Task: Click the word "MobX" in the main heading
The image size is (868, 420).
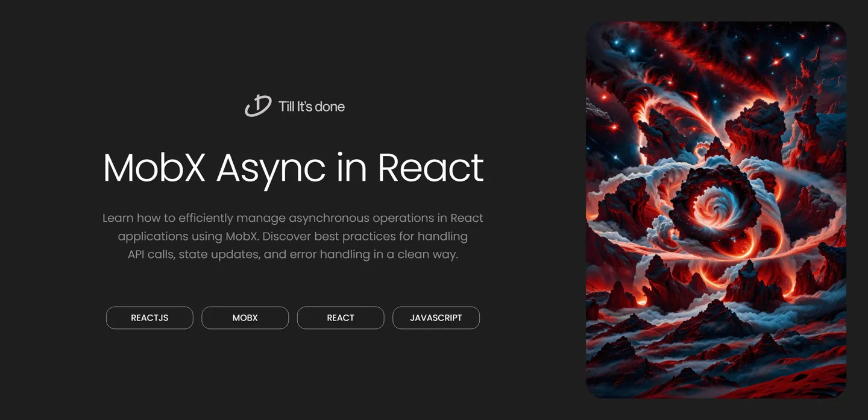Action: (154, 168)
